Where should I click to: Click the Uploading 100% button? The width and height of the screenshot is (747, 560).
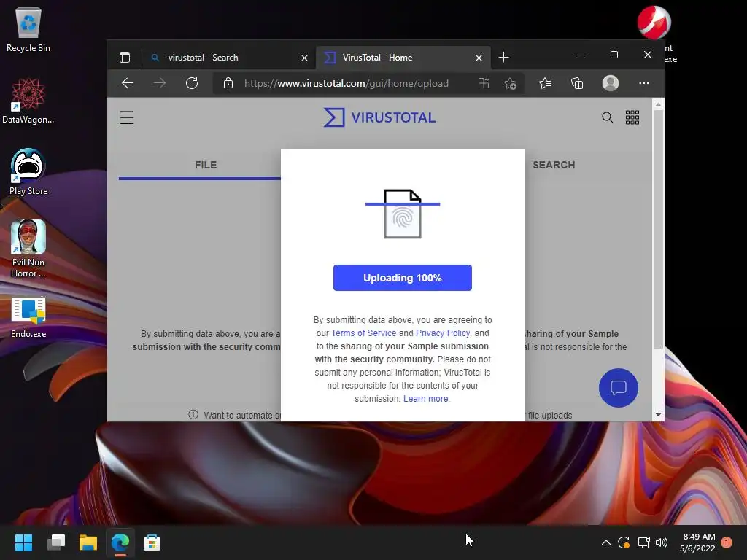coord(403,278)
